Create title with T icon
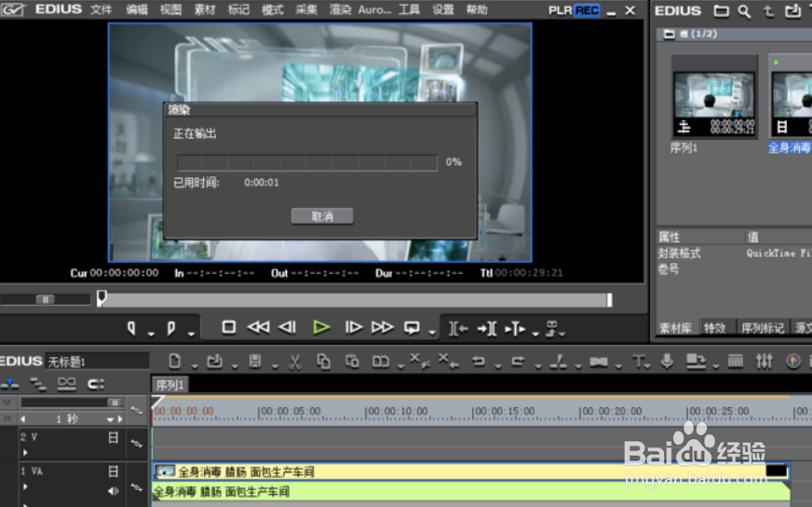This screenshot has height=507, width=812. 638,362
